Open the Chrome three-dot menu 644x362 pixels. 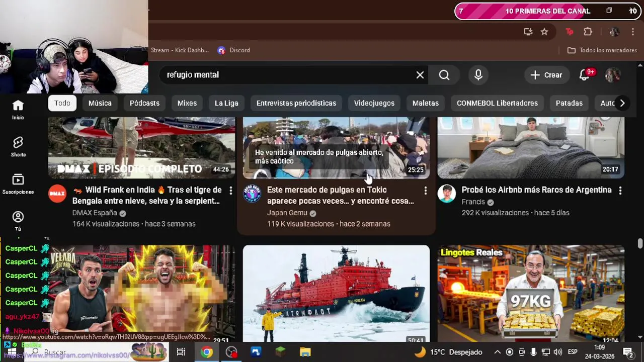point(633,32)
